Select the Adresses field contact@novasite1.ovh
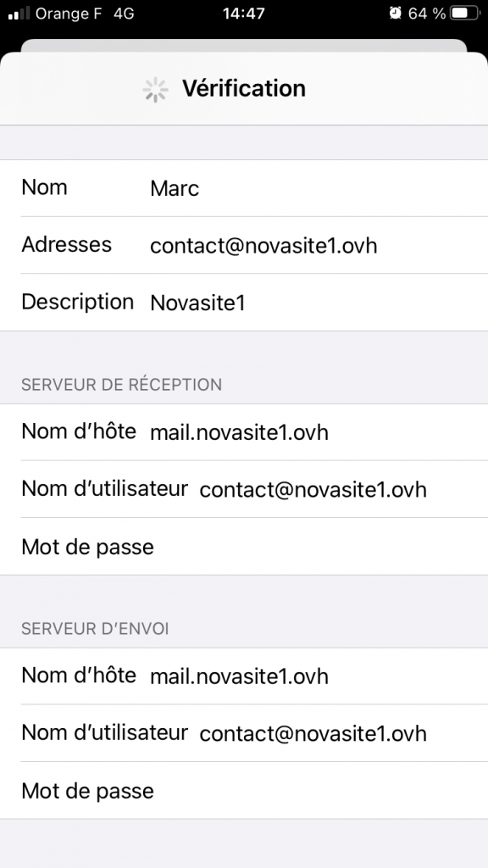 click(x=244, y=245)
